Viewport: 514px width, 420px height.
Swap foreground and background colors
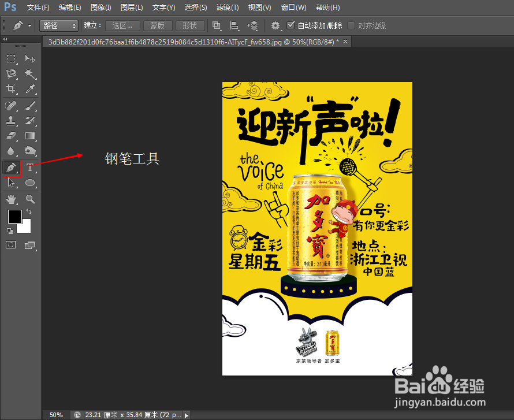pos(29,211)
